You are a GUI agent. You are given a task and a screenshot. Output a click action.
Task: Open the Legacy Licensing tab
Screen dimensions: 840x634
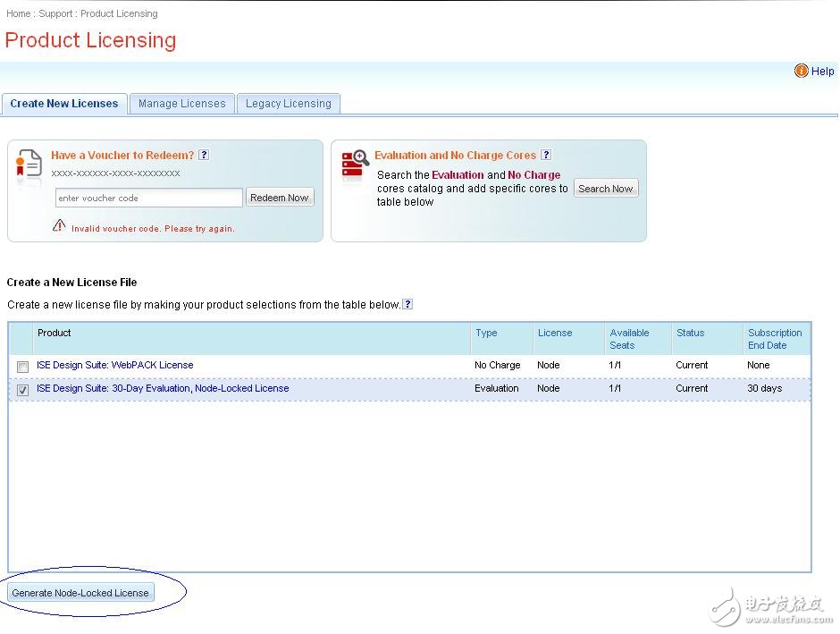288,104
